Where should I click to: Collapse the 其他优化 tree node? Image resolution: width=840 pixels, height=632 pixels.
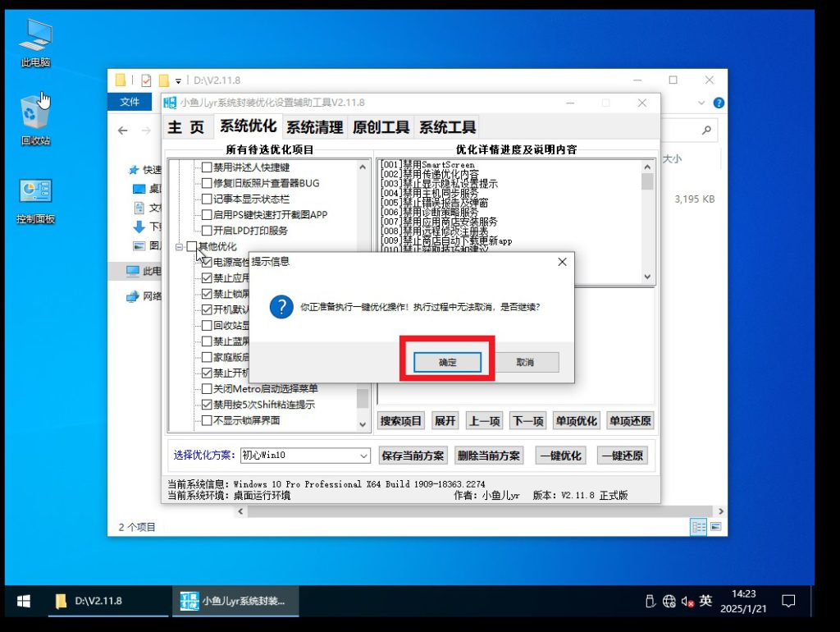point(179,247)
